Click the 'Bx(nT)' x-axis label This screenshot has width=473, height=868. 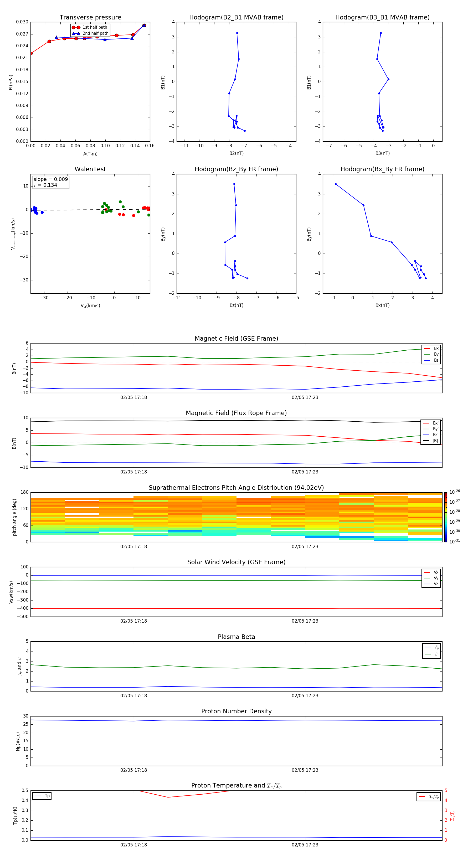point(382,305)
